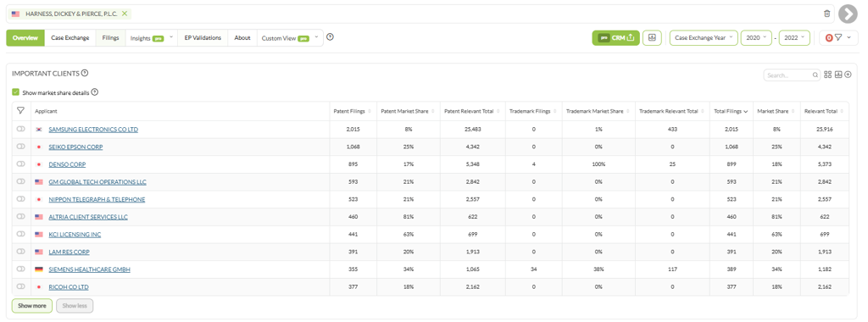Click the Trademark Market Share sort arrows
Screen dimensions: 868x322
[x=628, y=111]
